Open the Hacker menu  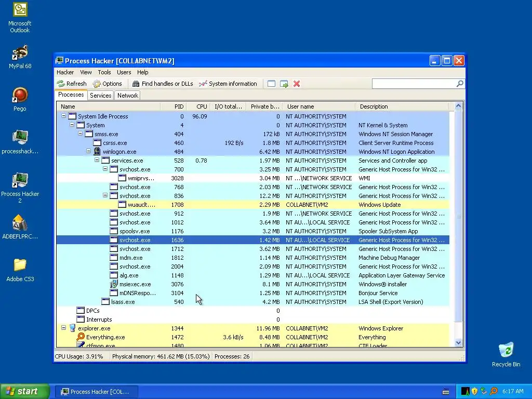pyautogui.click(x=65, y=72)
